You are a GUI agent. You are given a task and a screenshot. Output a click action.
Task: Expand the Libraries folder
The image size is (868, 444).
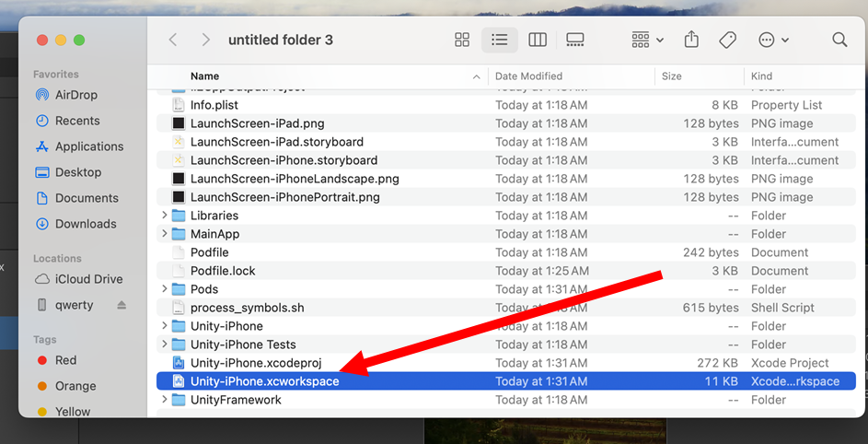point(164,215)
